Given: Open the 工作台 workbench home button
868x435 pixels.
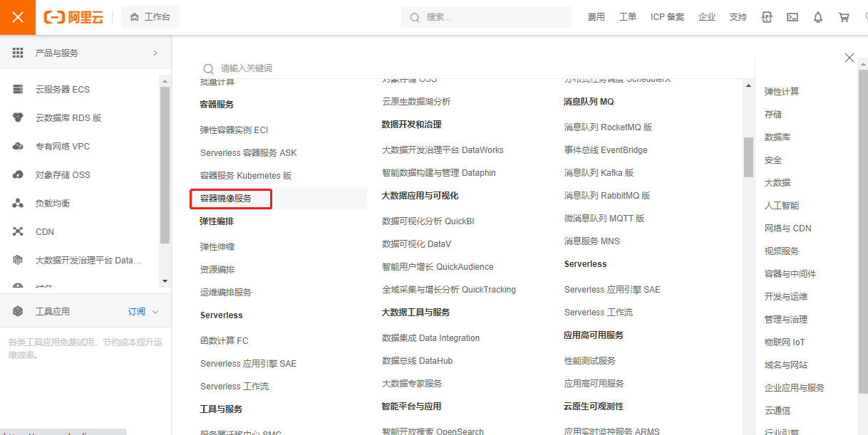Looking at the screenshot, I should 150,17.
